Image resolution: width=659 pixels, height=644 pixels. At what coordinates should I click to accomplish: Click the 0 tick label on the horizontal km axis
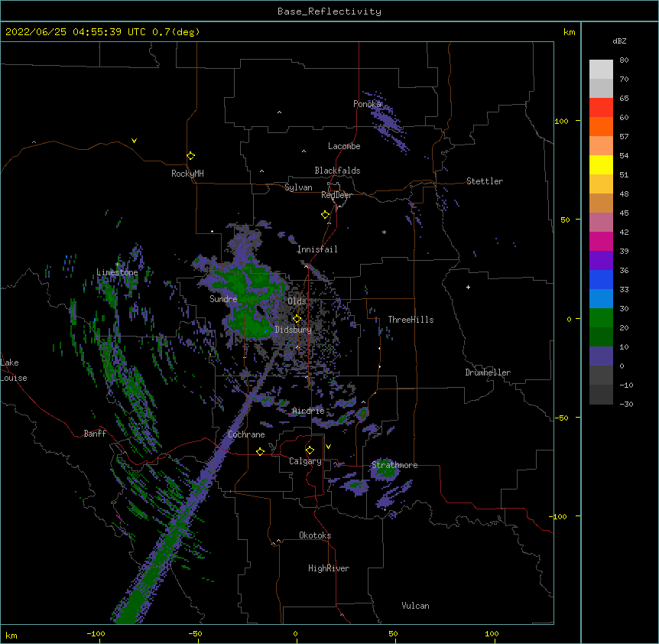pos(295,634)
